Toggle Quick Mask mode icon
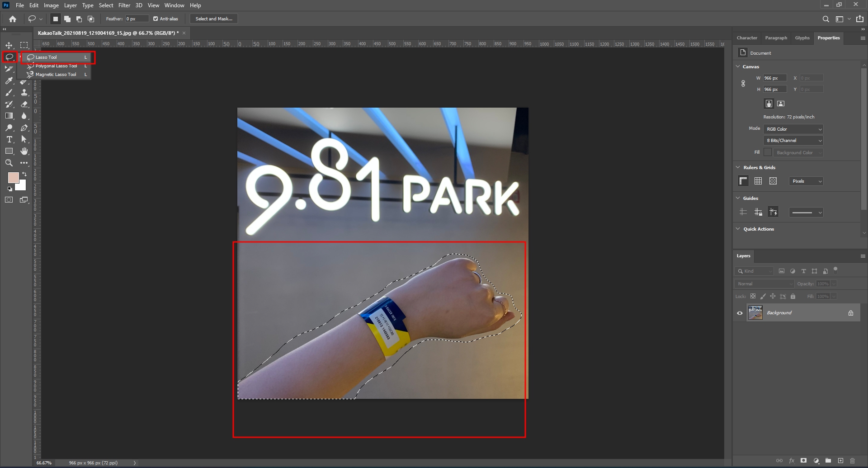This screenshot has height=468, width=868. 9,199
